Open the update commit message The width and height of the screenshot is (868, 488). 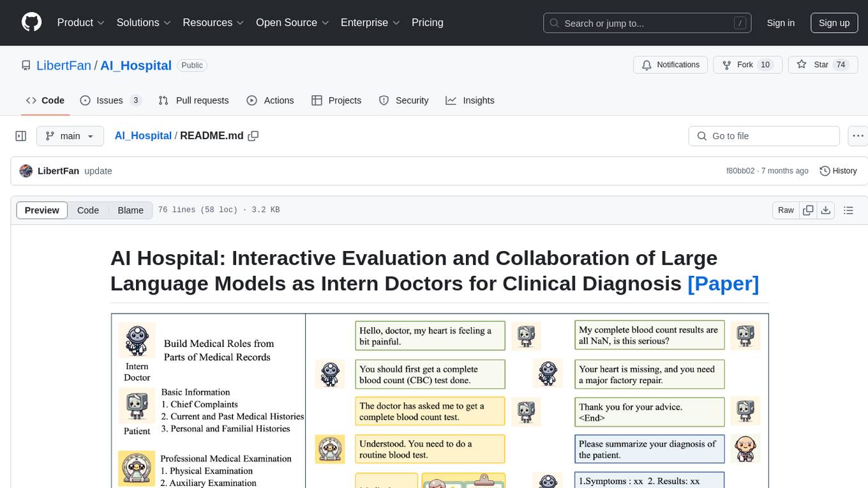click(x=98, y=171)
